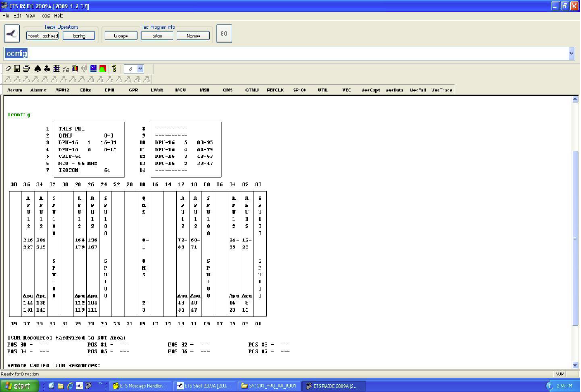This screenshot has height=392, width=581.
Task: Click the vertical scrollbar down arrow
Action: click(x=575, y=364)
